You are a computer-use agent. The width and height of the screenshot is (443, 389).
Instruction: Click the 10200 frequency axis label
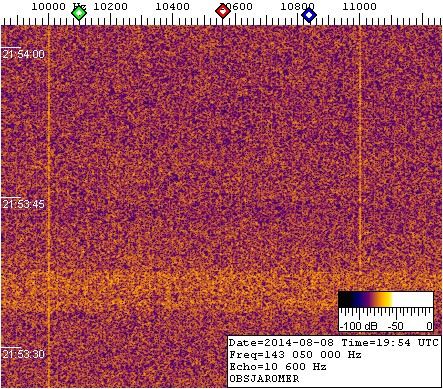[x=110, y=6]
